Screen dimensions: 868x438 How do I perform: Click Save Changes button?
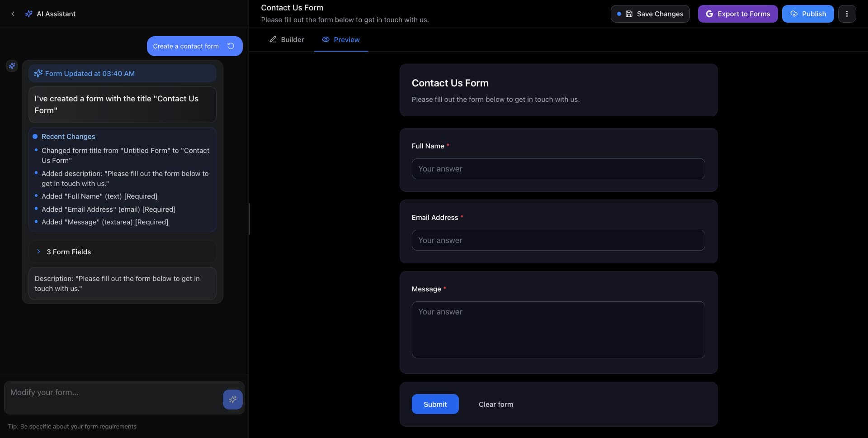click(x=650, y=14)
